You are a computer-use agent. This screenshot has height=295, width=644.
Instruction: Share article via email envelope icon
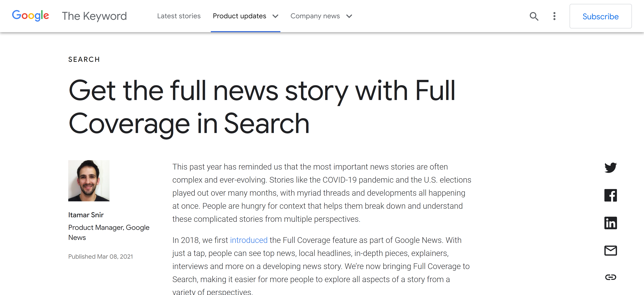pyautogui.click(x=610, y=251)
